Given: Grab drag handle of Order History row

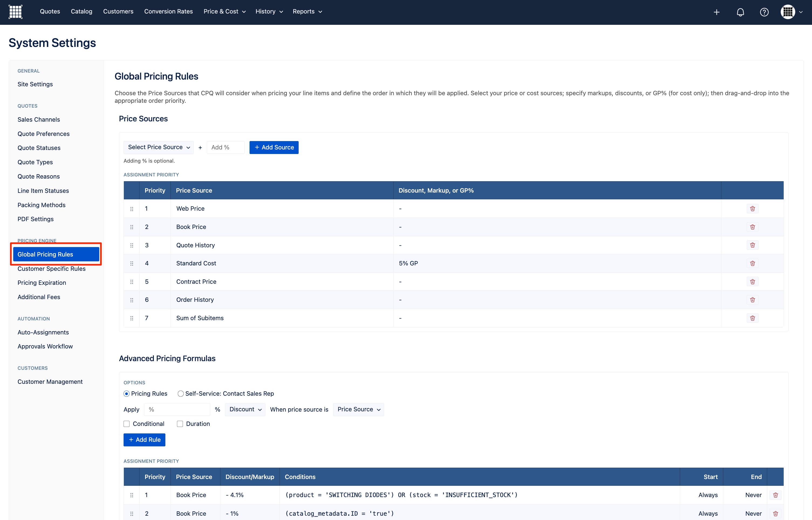Looking at the screenshot, I should pyautogui.click(x=132, y=300).
